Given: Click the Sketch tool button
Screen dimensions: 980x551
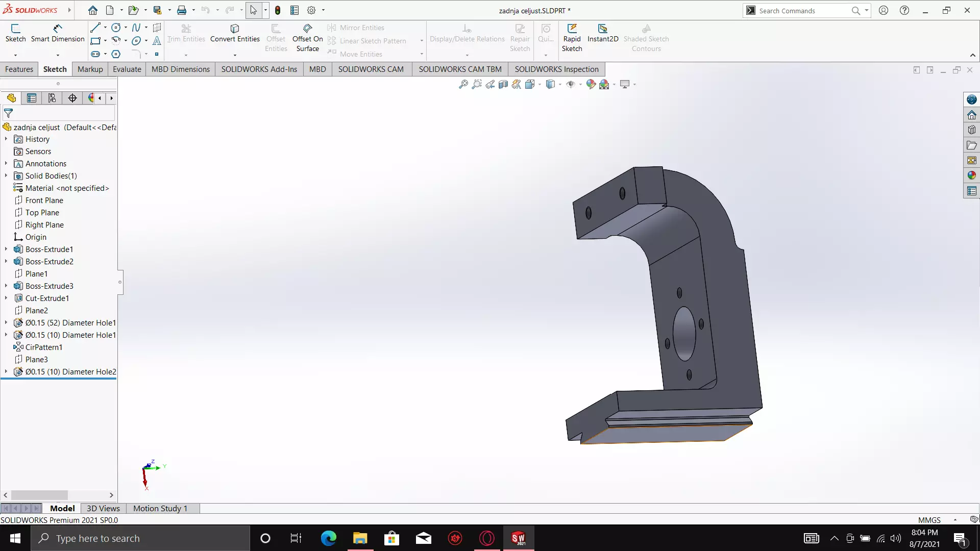Looking at the screenshot, I should click(15, 33).
